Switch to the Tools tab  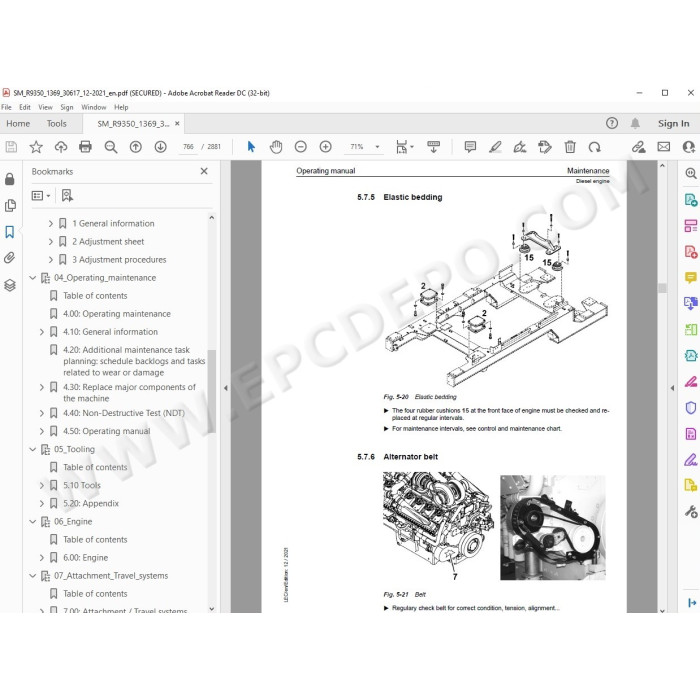click(x=56, y=123)
